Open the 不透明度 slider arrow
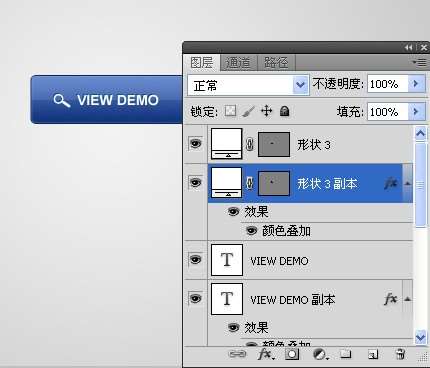Viewport: 430px width, 368px height. pos(416,84)
